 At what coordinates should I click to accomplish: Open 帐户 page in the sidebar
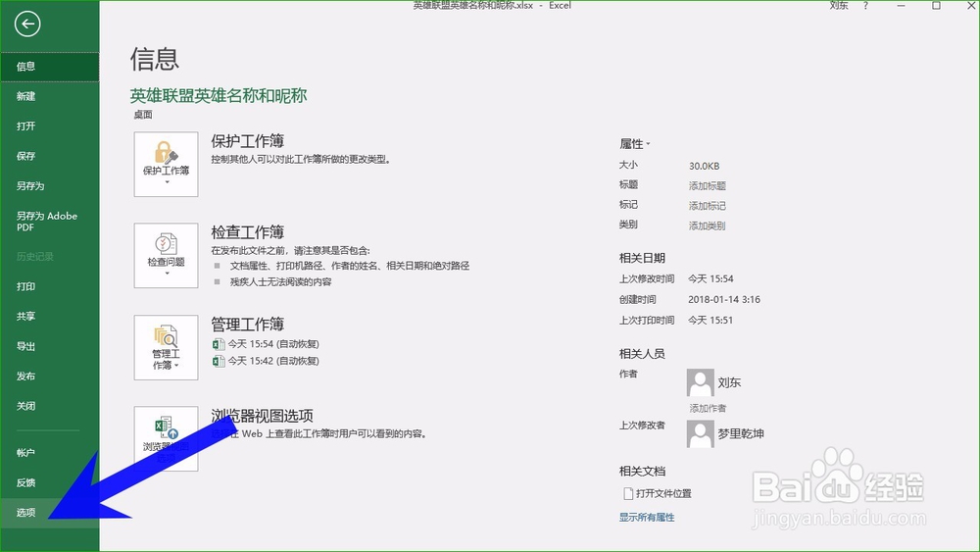pyautogui.click(x=49, y=453)
